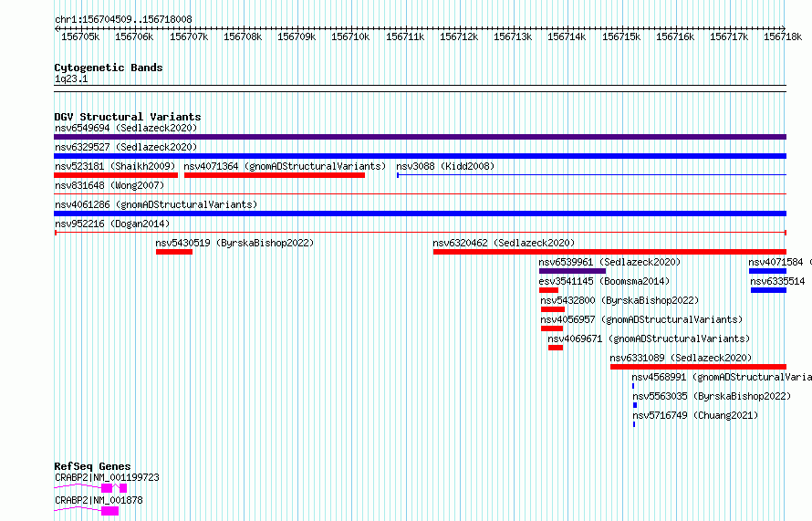This screenshot has width=812, height=521.
Task: Click the 1q23.1 band label
Action: (x=71, y=78)
